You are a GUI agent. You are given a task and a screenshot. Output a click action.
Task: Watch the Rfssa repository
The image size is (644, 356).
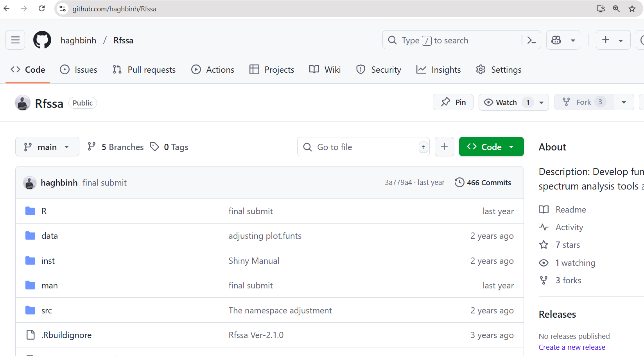pos(506,102)
